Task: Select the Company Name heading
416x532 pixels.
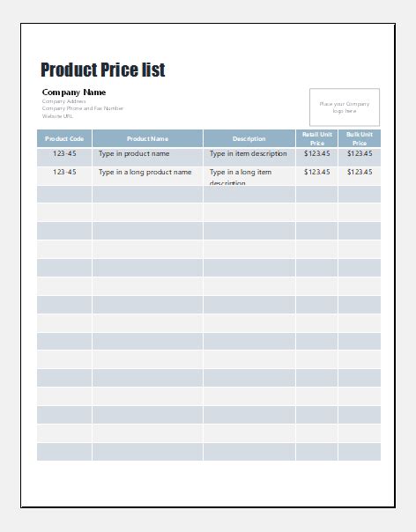Action: 74,92
